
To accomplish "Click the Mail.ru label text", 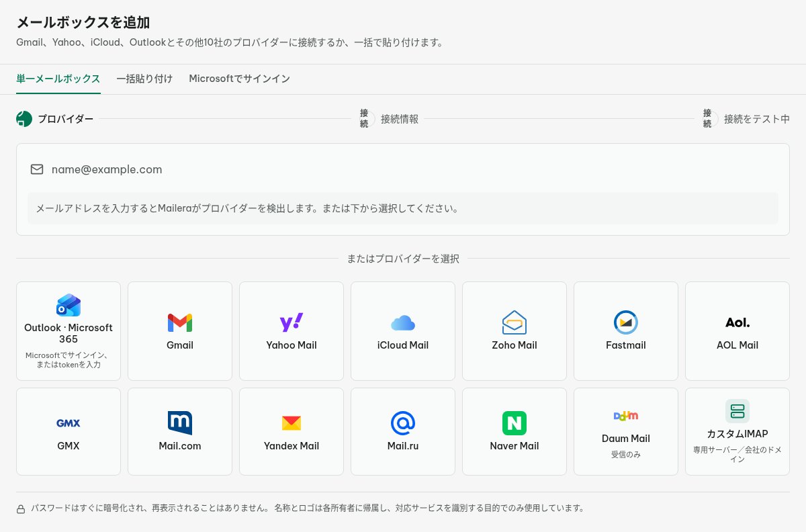I will pos(403,445).
